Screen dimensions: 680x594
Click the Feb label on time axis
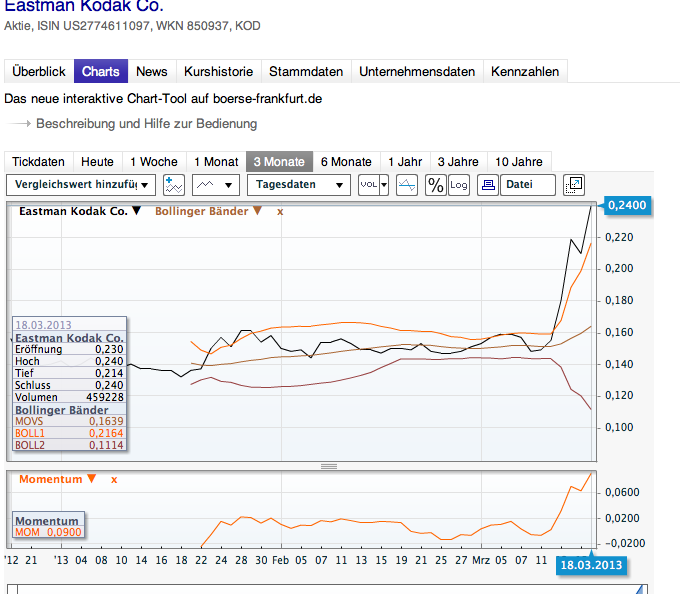pos(281,560)
